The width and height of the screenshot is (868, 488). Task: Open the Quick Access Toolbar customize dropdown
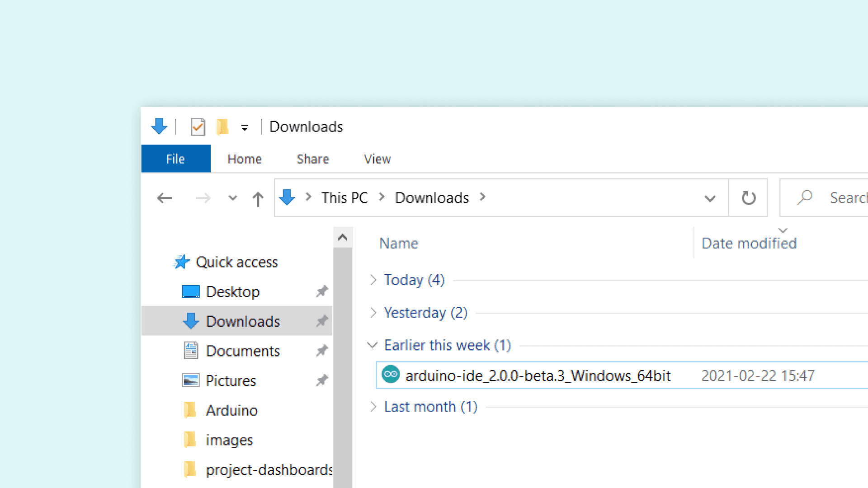click(x=245, y=128)
